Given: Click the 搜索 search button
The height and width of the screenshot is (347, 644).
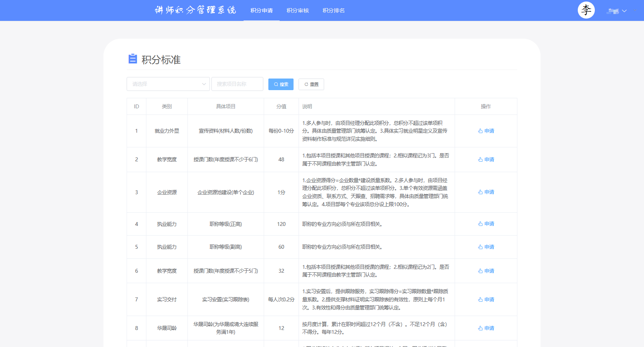Looking at the screenshot, I should [281, 84].
